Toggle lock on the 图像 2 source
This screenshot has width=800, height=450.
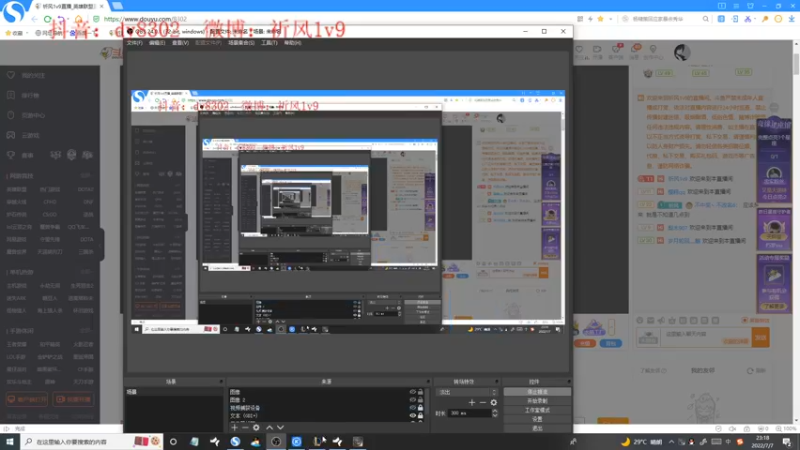point(420,400)
